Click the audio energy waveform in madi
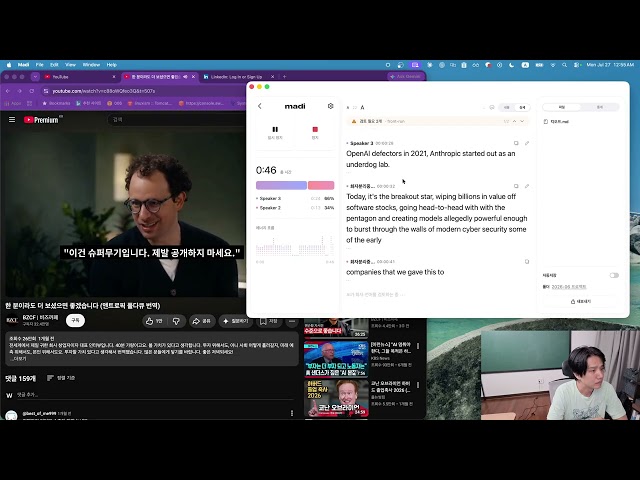 295,246
